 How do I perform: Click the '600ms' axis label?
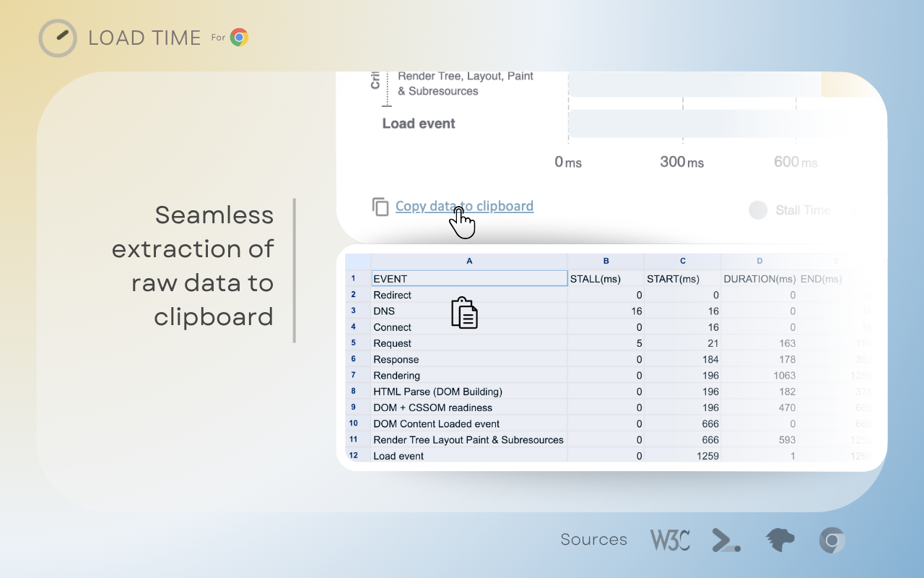(x=796, y=162)
